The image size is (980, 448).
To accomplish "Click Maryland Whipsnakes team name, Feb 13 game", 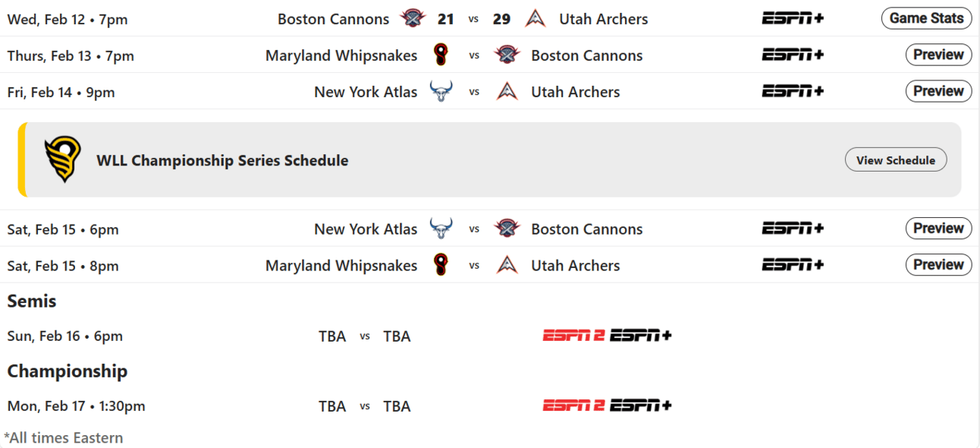I will [x=341, y=55].
